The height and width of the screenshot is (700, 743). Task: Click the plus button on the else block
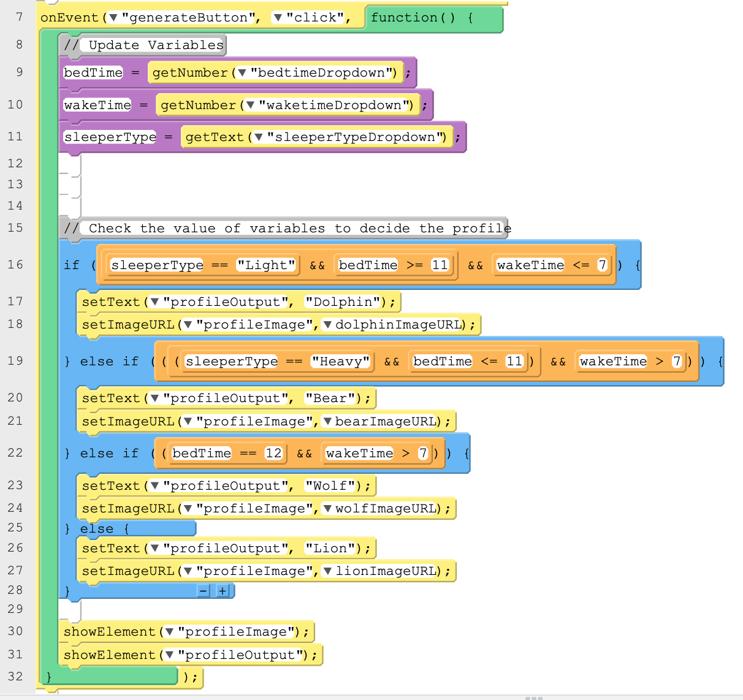[222, 591]
